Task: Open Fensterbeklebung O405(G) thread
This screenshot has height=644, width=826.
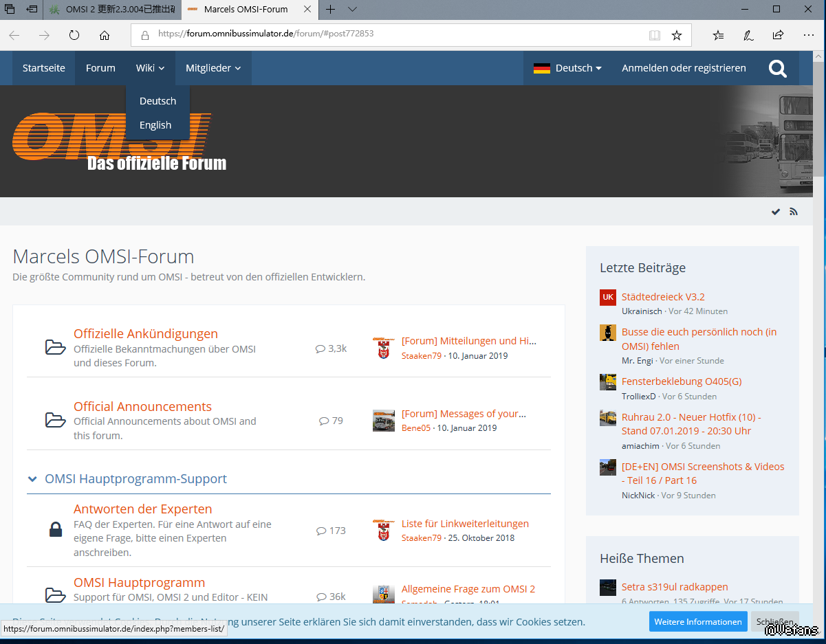Action: (x=682, y=381)
